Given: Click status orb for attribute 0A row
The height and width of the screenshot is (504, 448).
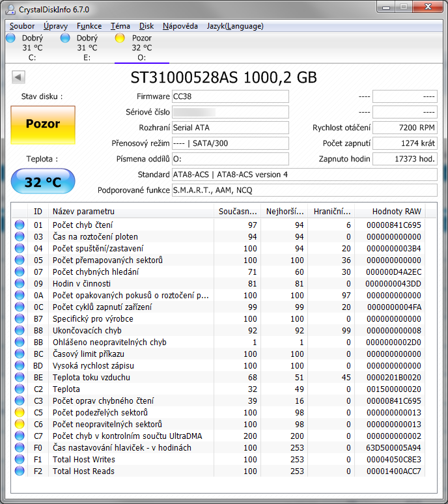Looking at the screenshot, I should (x=20, y=295).
